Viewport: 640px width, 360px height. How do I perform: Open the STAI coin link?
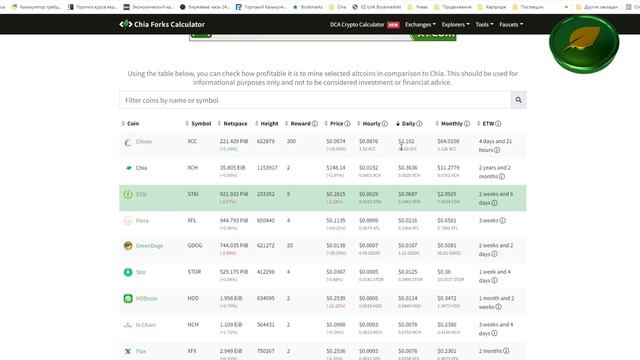[x=141, y=194]
